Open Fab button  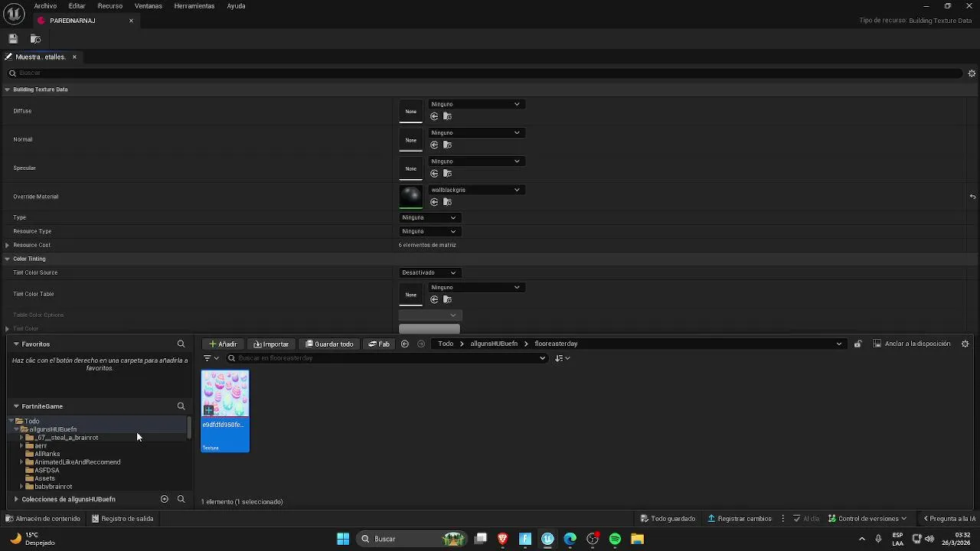(380, 344)
